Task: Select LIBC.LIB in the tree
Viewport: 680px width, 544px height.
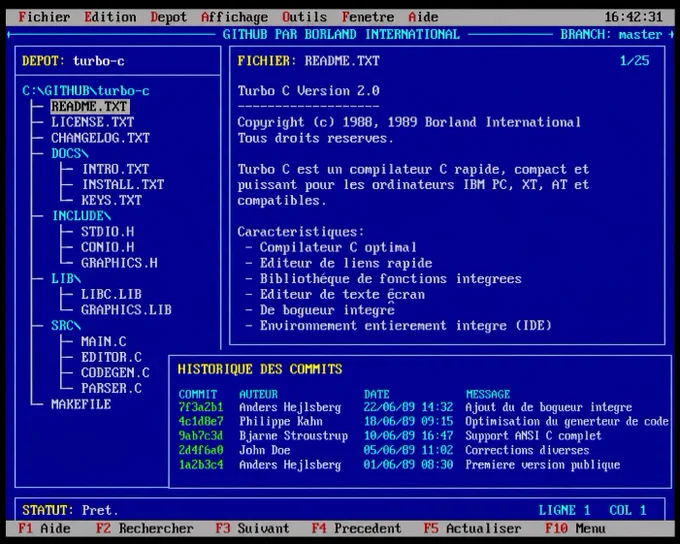Action: tap(111, 294)
